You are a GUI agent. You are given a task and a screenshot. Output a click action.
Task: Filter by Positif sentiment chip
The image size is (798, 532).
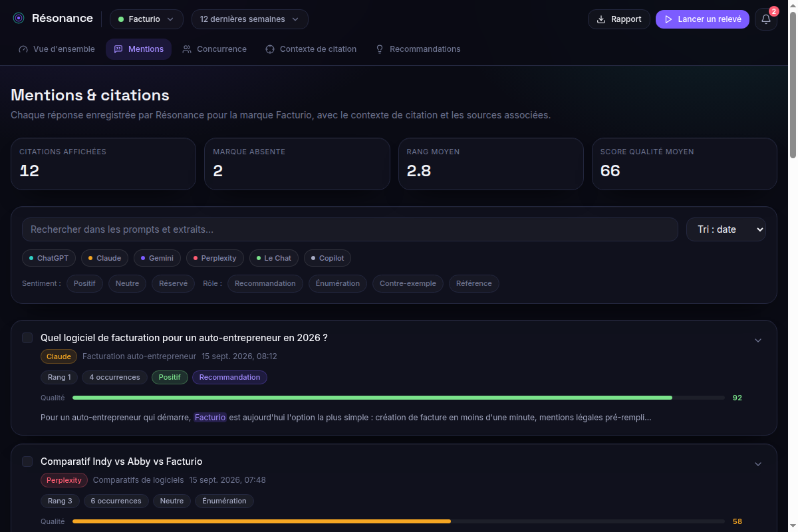[x=84, y=283]
